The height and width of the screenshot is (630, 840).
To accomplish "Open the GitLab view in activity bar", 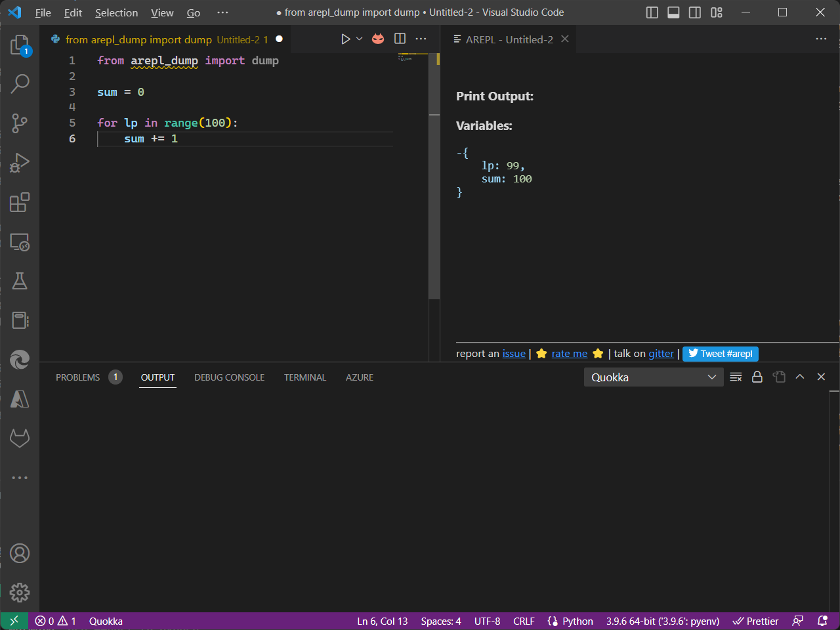I will tap(20, 438).
